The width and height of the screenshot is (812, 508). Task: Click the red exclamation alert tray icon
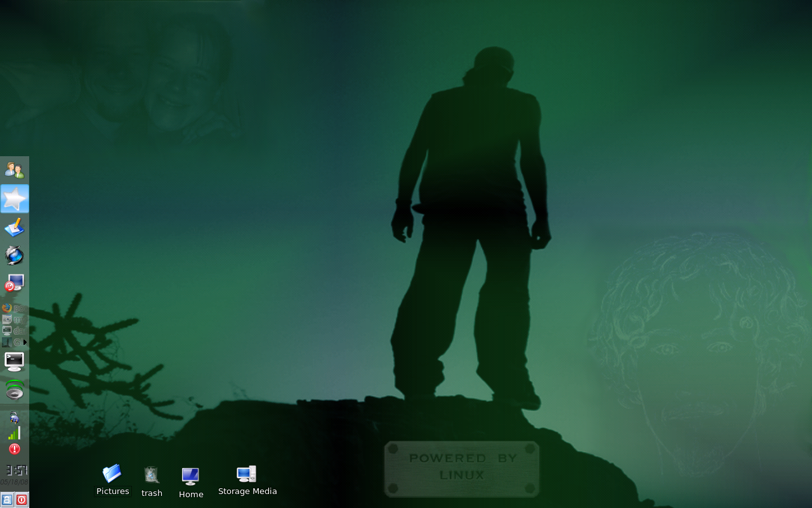pos(14,449)
